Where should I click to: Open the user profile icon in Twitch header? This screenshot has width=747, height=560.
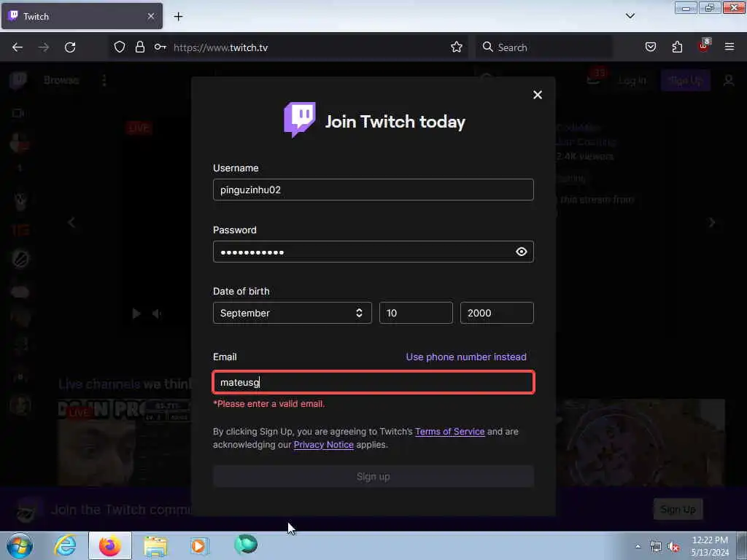coord(729,80)
